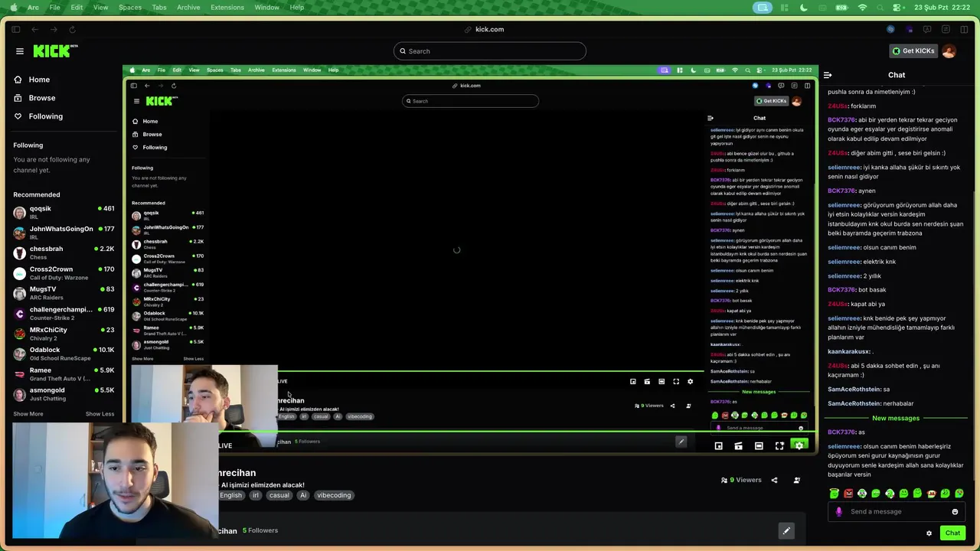Expand recommended list with Show More
This screenshot has width=980, height=551.
coord(28,414)
